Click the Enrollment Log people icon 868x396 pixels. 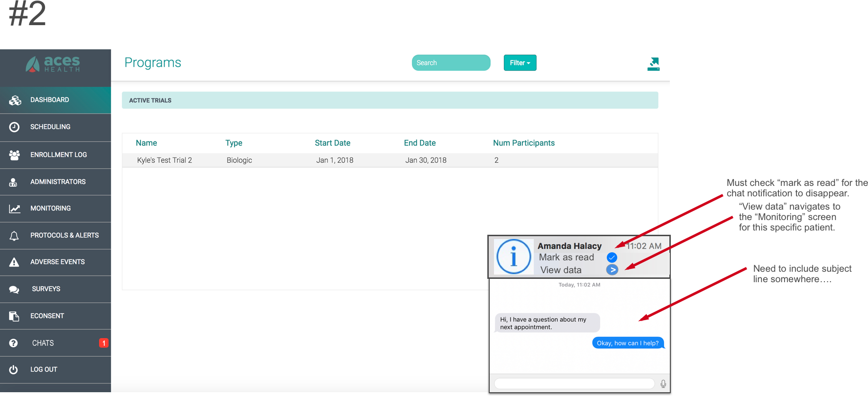[x=14, y=155]
